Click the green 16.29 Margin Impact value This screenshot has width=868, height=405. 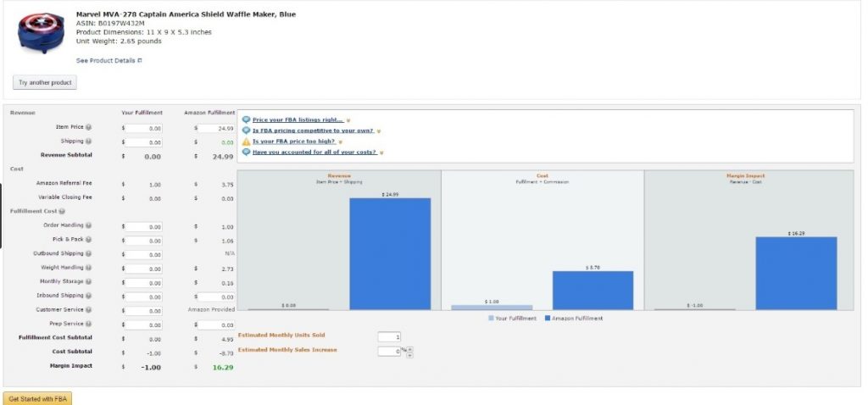223,368
